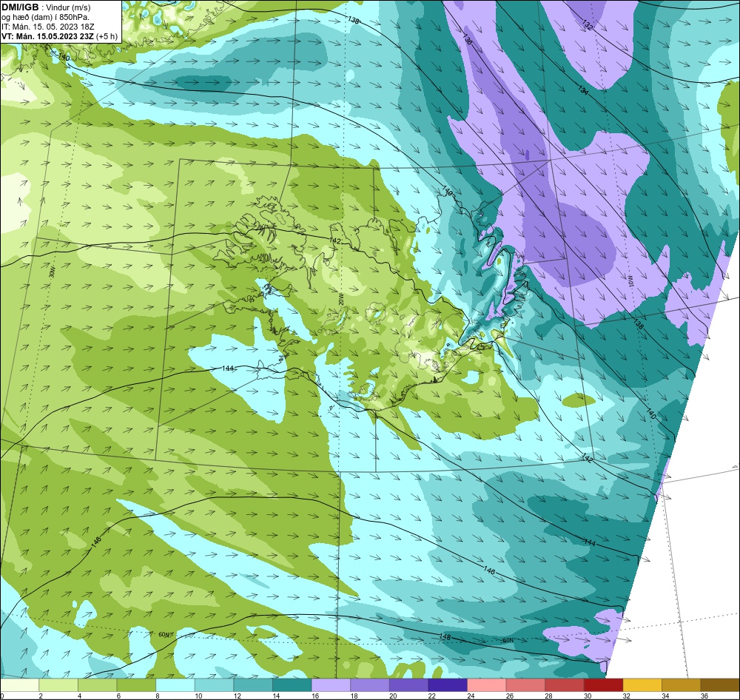
Task: Click the 10–12 m/s aqua legend swatch
Action: point(215,684)
